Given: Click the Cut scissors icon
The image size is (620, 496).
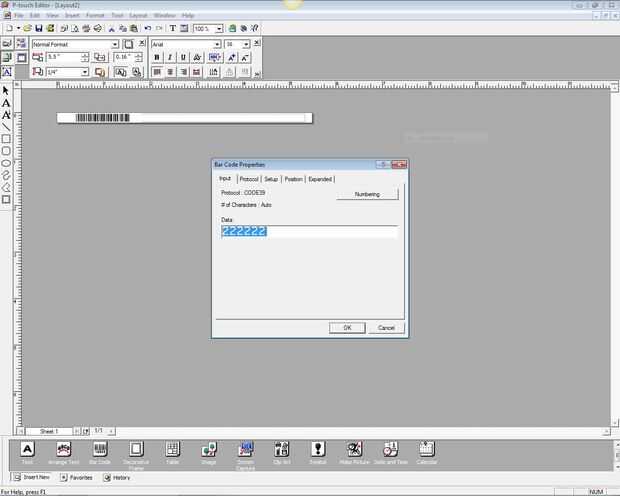Looking at the screenshot, I should point(112,28).
